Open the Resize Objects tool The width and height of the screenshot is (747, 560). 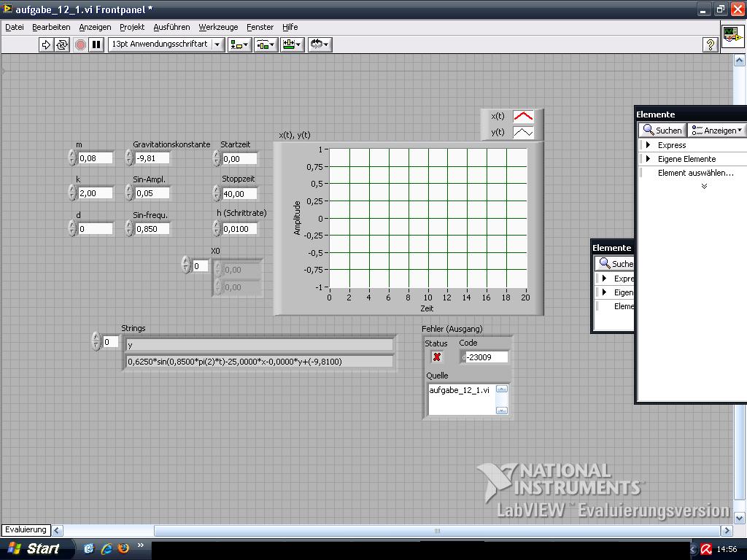pyautogui.click(x=292, y=44)
